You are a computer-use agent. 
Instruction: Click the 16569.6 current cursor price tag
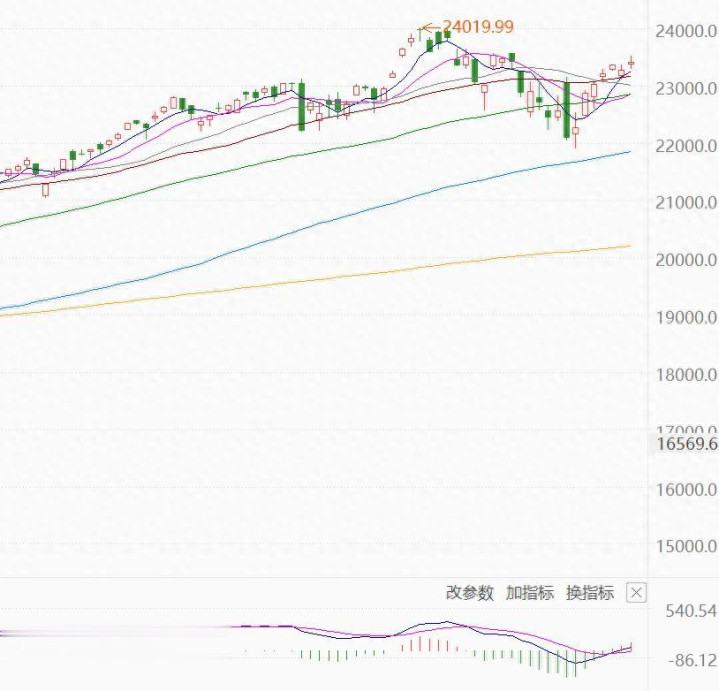[x=685, y=444]
